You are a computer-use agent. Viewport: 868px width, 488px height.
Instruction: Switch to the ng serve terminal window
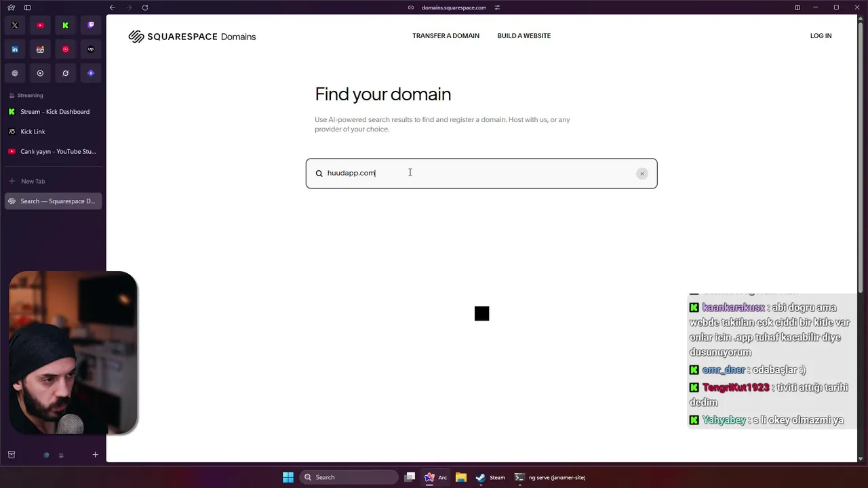(550, 477)
